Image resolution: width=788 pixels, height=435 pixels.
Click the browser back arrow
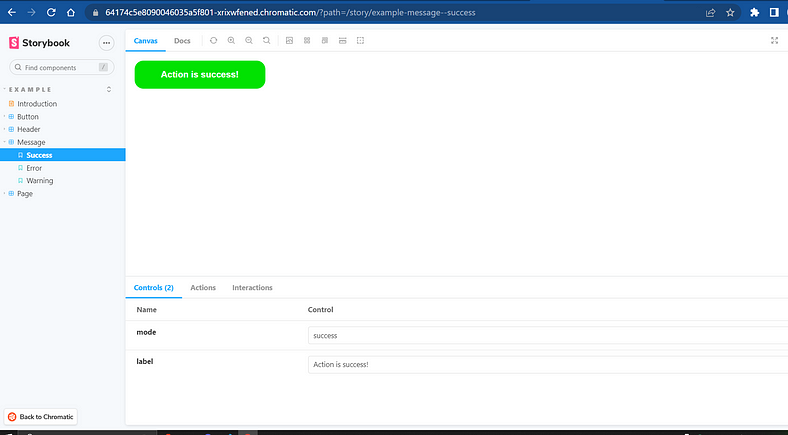[x=12, y=13]
